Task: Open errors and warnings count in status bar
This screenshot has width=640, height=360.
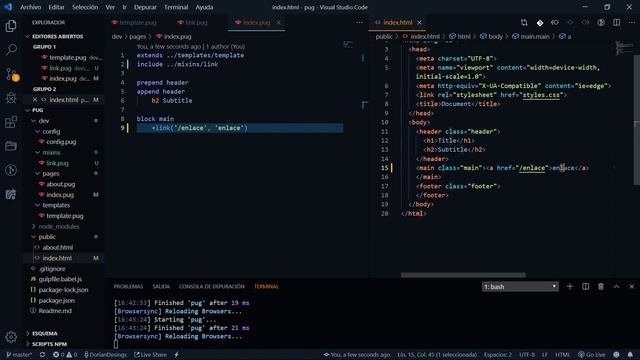Action: point(64,355)
